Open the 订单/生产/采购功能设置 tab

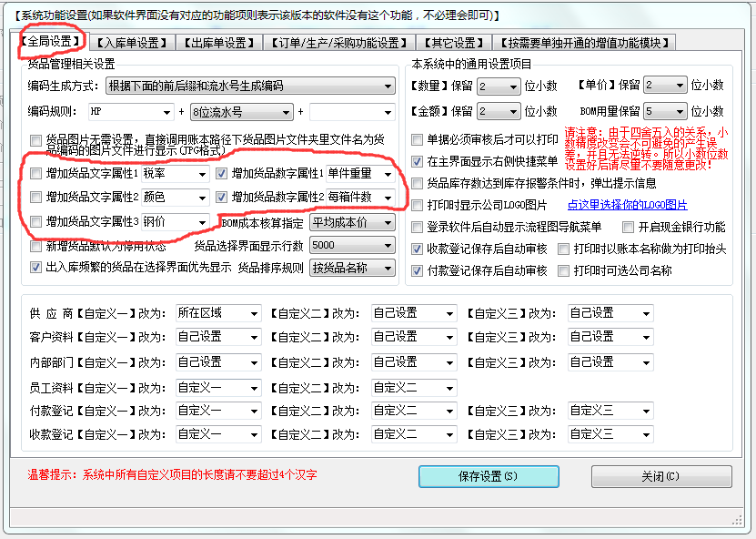pos(338,43)
